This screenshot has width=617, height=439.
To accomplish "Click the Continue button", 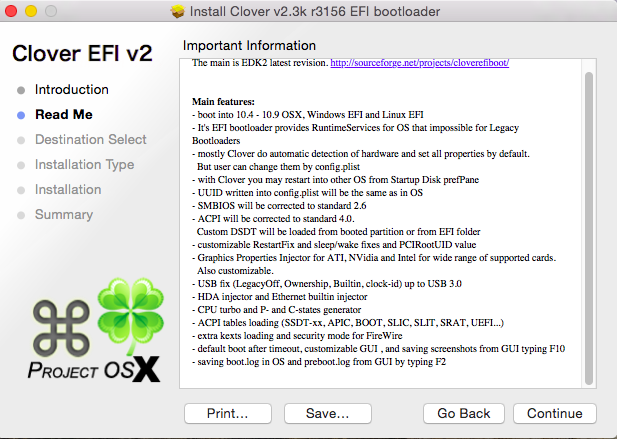I will (x=554, y=413).
